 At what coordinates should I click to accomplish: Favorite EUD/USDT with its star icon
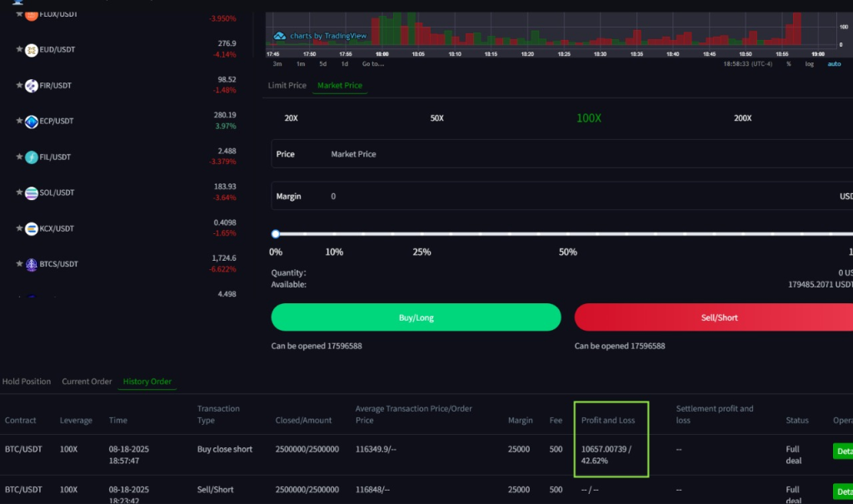coord(19,50)
